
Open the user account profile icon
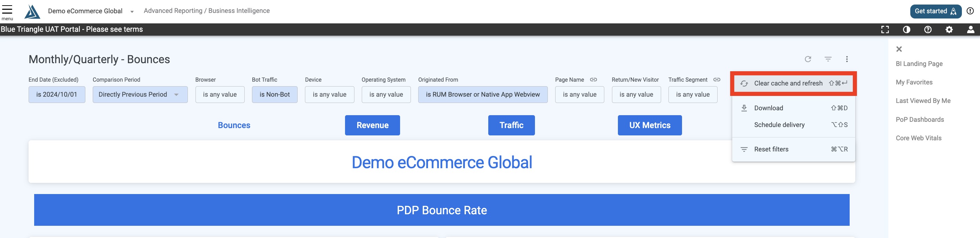(x=971, y=29)
